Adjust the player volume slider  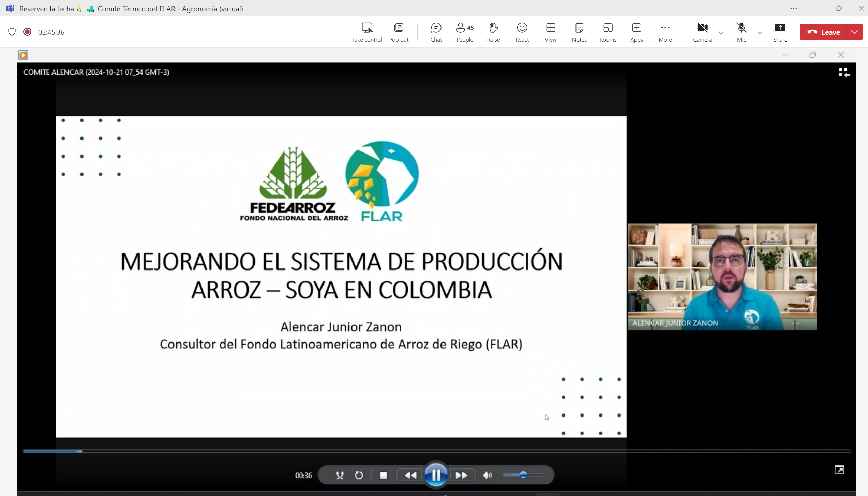[523, 475]
